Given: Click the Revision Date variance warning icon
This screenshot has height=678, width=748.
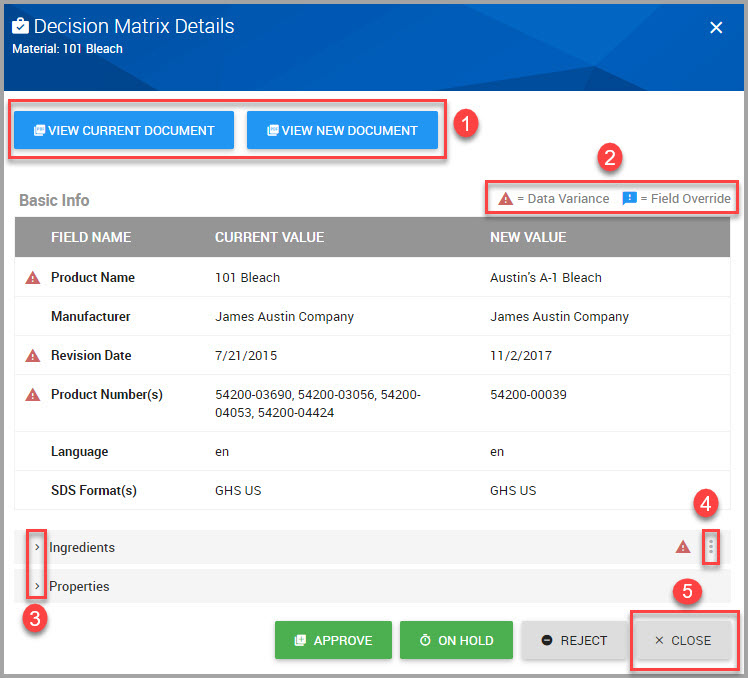Looking at the screenshot, I should tap(32, 355).
